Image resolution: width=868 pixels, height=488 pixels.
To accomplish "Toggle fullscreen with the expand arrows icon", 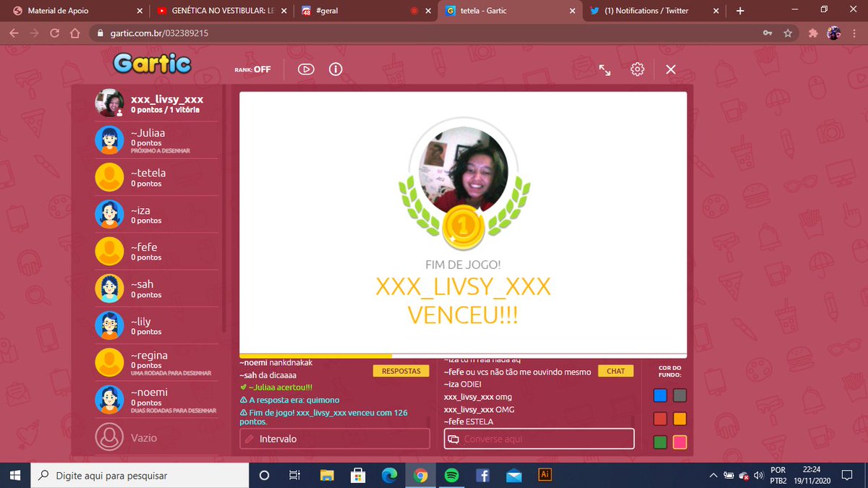I will click(605, 69).
